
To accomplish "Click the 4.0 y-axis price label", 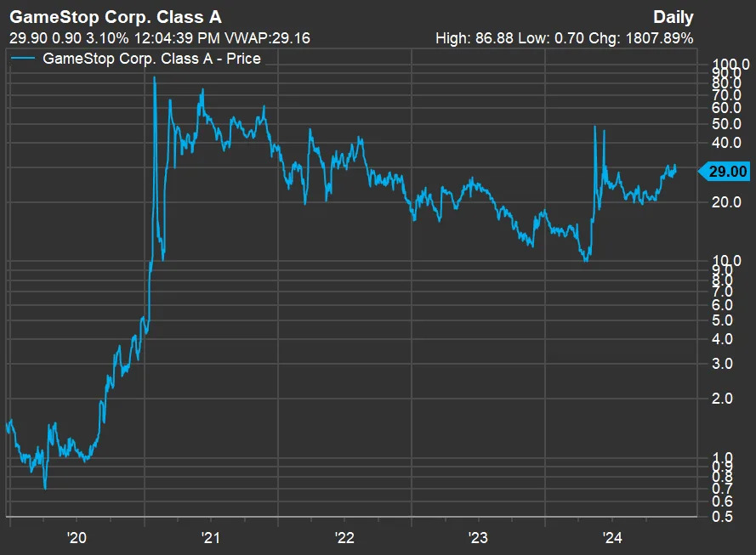I will [x=722, y=339].
